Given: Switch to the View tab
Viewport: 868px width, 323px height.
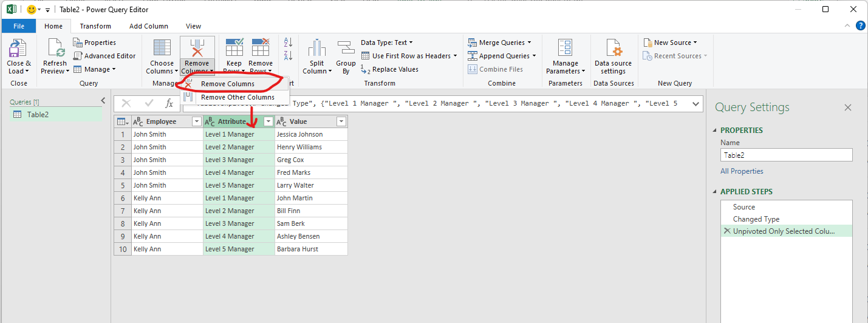Looking at the screenshot, I should point(193,26).
